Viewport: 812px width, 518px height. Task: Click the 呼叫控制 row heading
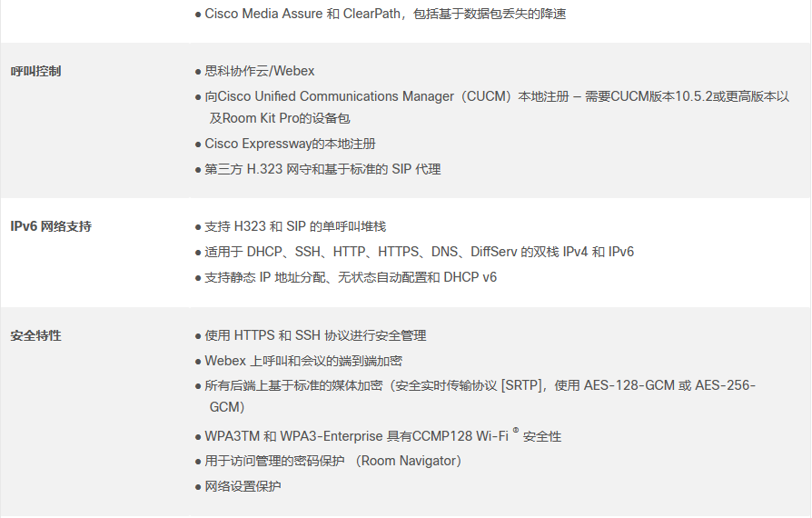(x=35, y=72)
